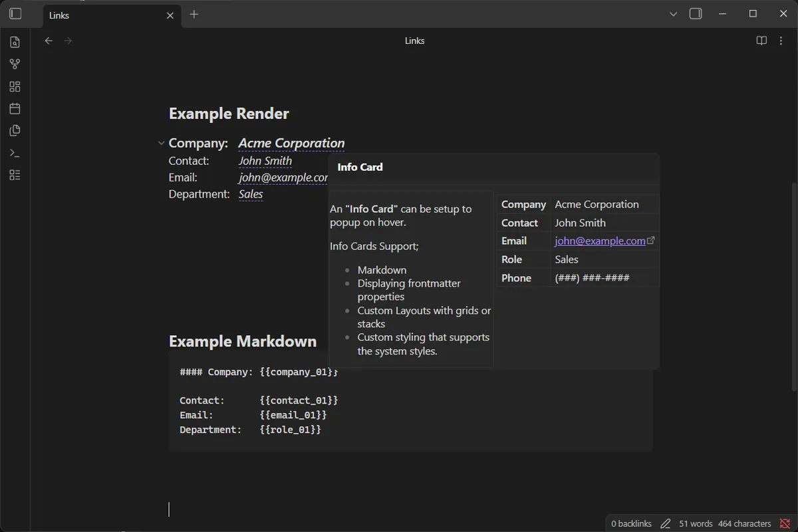
Task: Open the canvas grid icon in ribbon
Action: point(15,86)
